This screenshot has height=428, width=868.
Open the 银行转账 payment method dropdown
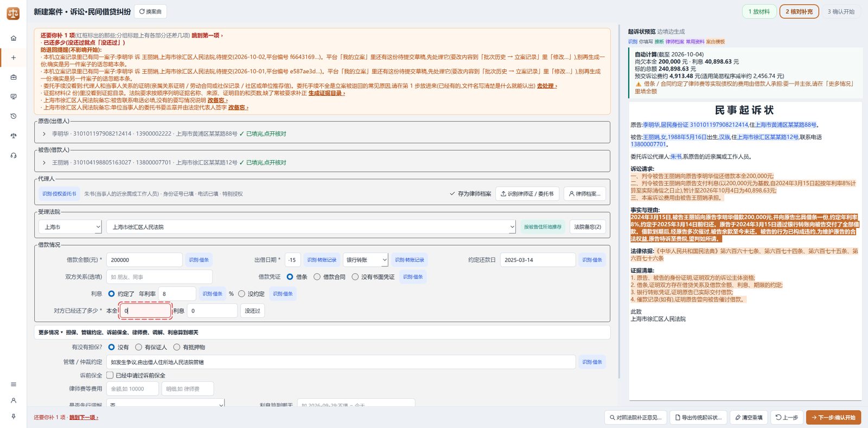tap(365, 260)
